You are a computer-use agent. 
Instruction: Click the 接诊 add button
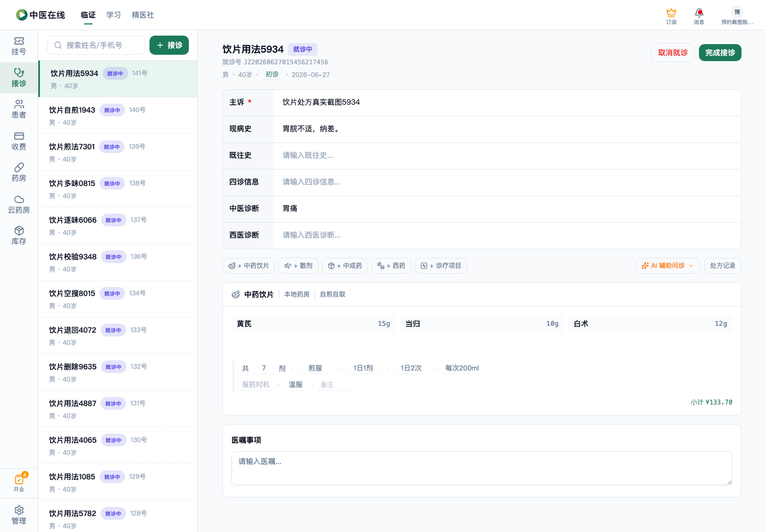169,45
